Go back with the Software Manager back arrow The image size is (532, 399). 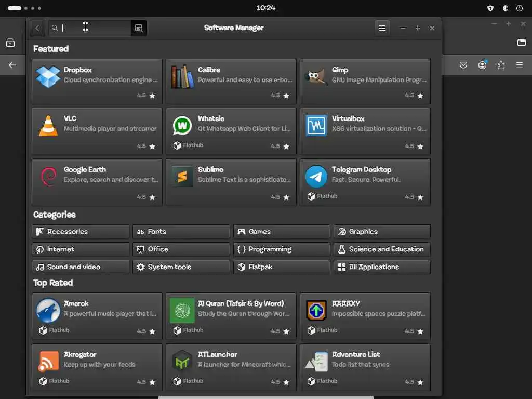[x=37, y=28]
